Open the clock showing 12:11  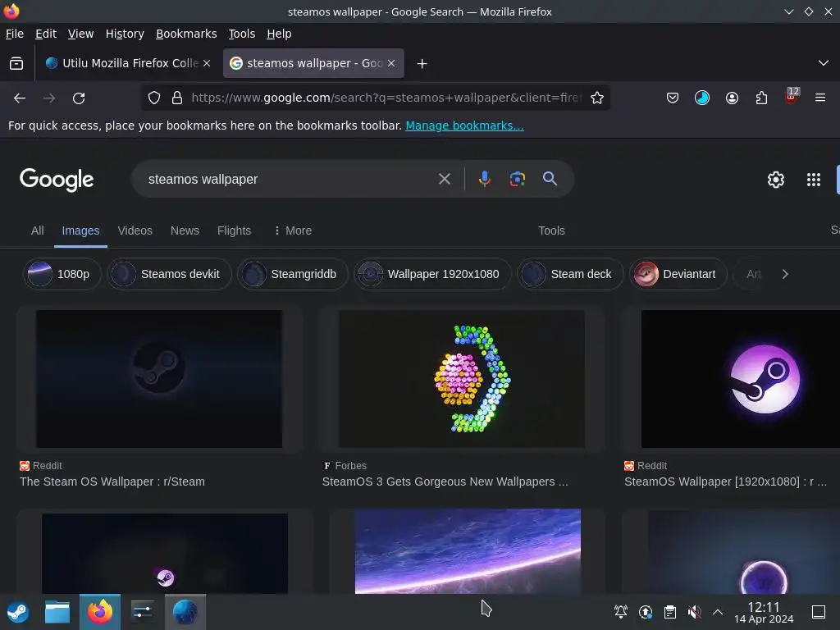point(764,612)
